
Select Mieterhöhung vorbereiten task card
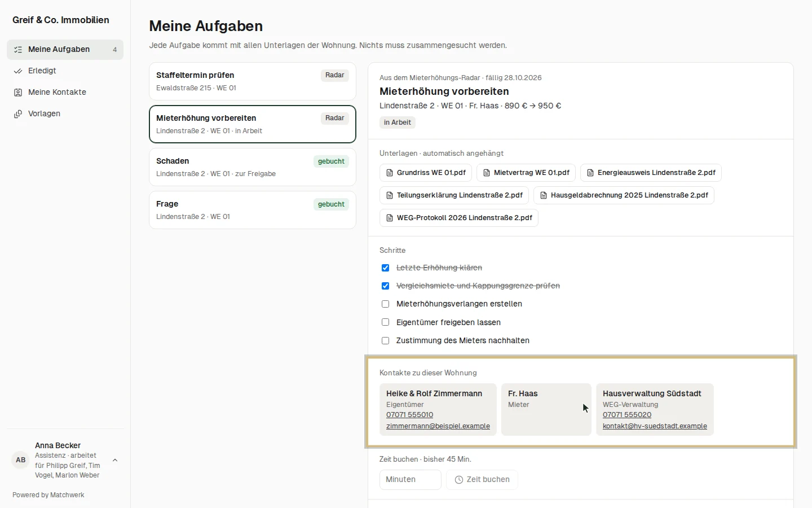pos(253,124)
